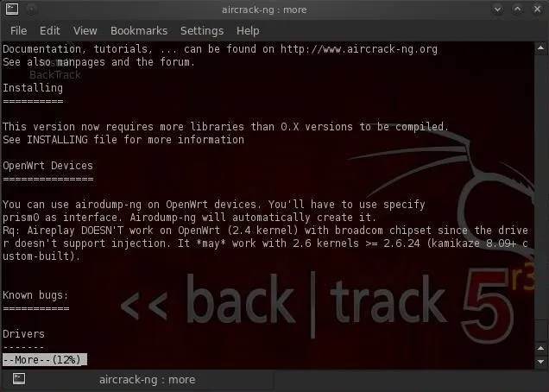Minimize the window with the down chevron
This screenshot has height=392, width=549.
[497, 9]
